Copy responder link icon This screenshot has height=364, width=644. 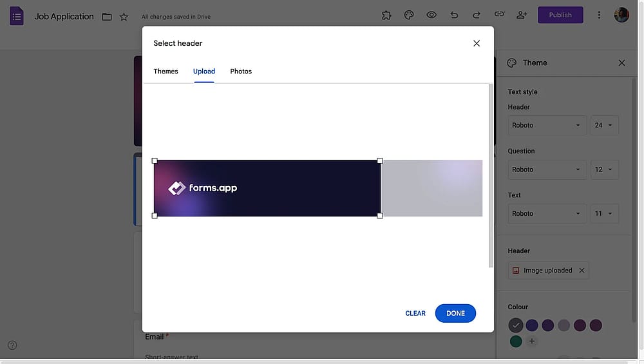point(499,14)
